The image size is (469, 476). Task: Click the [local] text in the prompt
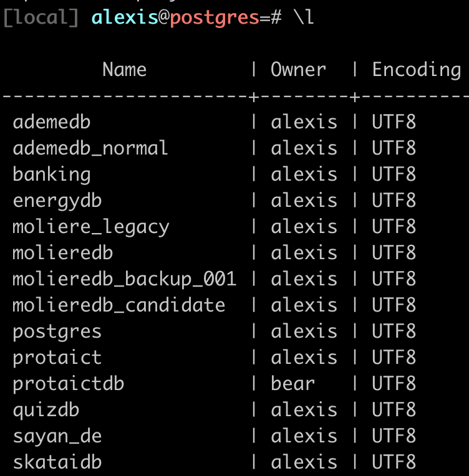point(41,18)
